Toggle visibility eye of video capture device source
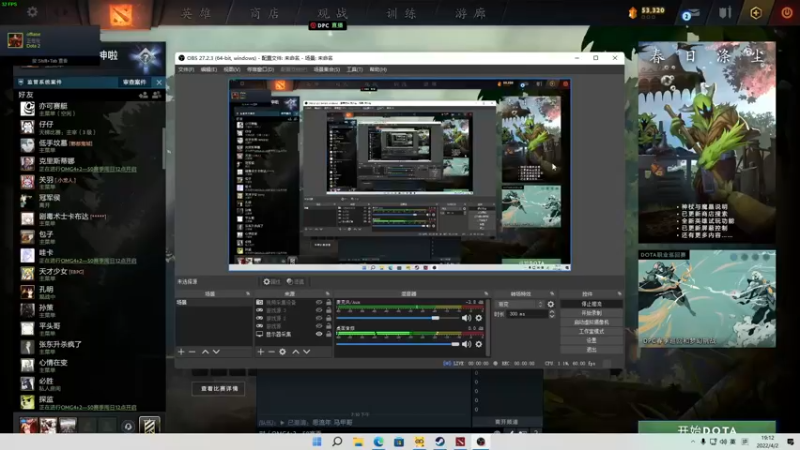This screenshot has height=450, width=800. tap(319, 303)
